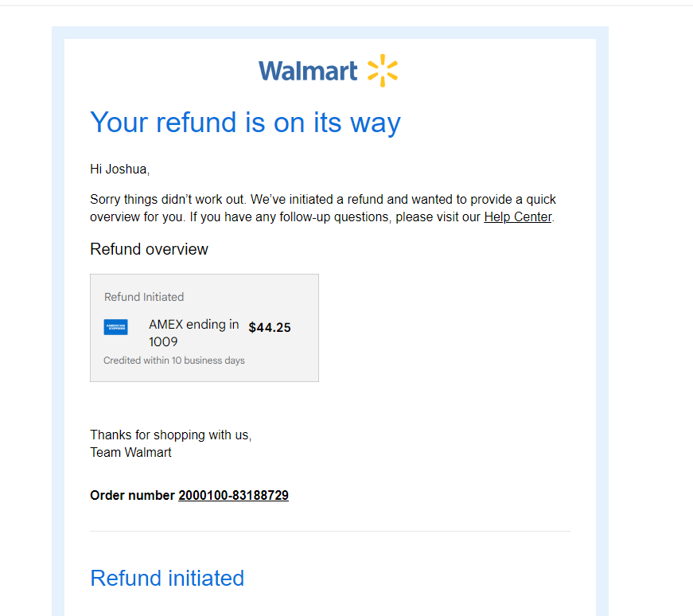Click 'Credited within 10 business days' note
The width and height of the screenshot is (693, 616).
coord(174,361)
